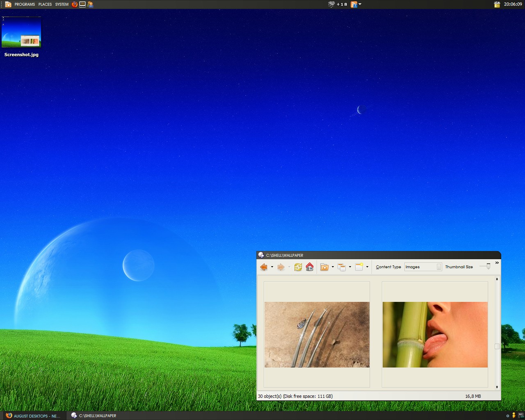Expand the Forward history dropdown arrow

point(289,267)
